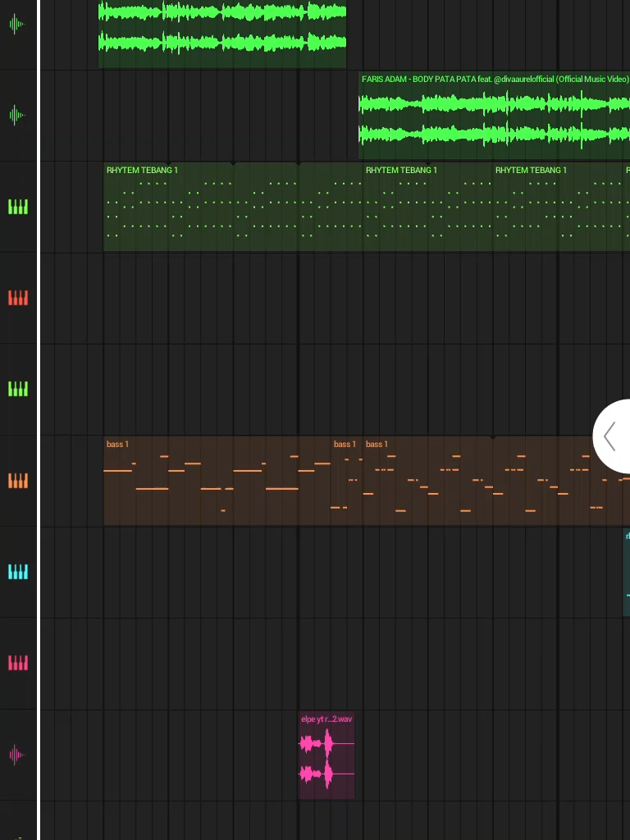Select the FARIS ADAM audio track waveform icon

17,115
